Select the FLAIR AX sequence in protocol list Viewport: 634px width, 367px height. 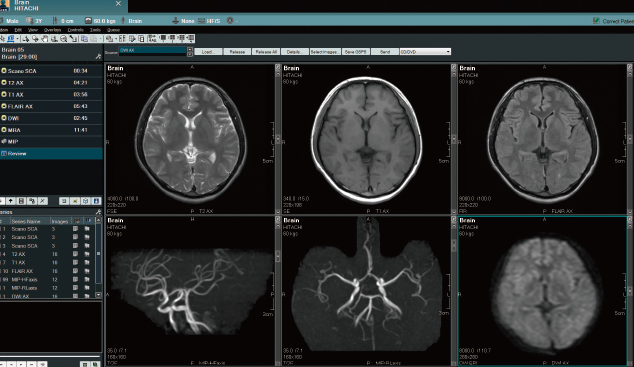[51, 106]
